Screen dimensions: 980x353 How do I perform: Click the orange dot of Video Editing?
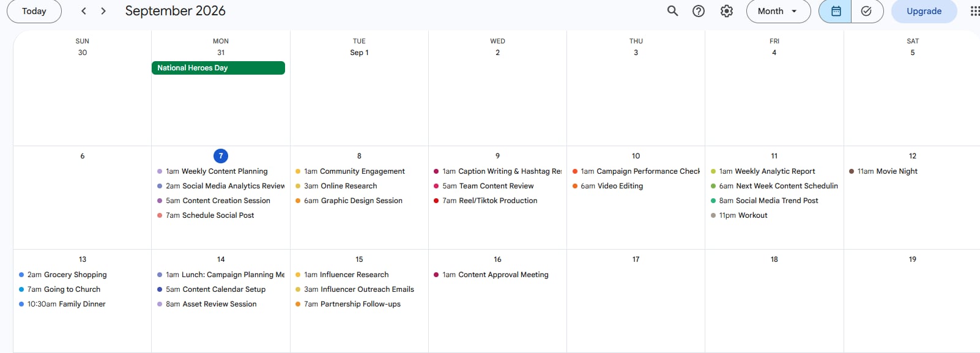point(575,186)
